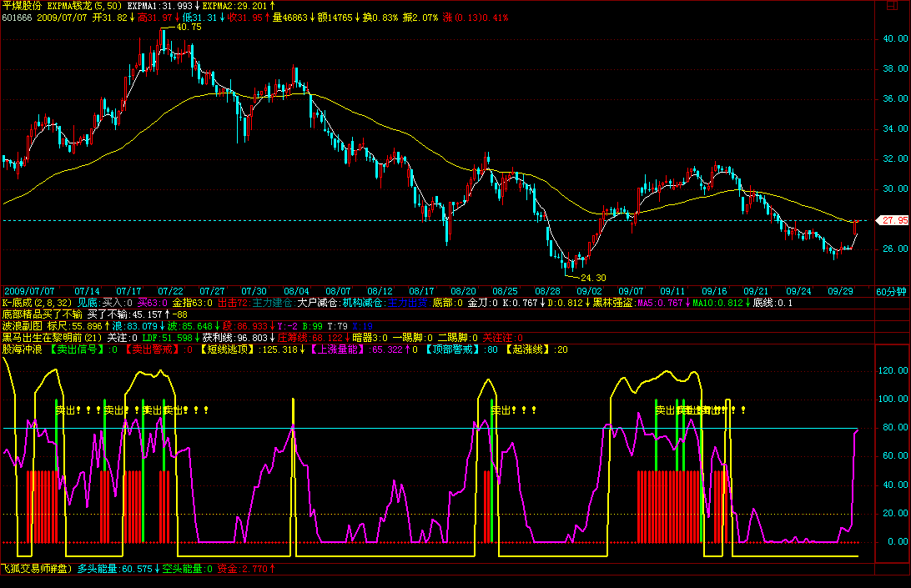The width and height of the screenshot is (911, 588).
Task: Click the window layout icon at top right
Action: coord(892,5)
